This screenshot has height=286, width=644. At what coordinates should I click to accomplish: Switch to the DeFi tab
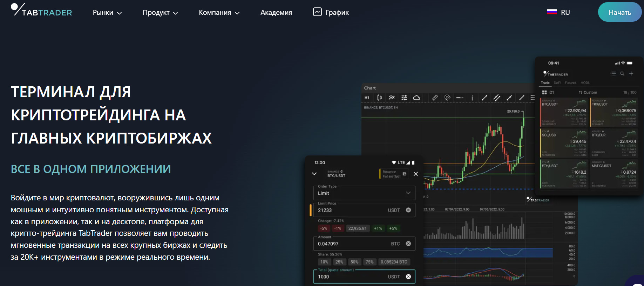coord(557,83)
